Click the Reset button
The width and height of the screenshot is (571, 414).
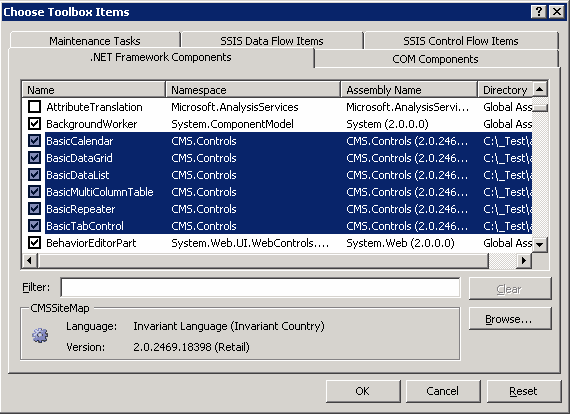[x=524, y=391]
